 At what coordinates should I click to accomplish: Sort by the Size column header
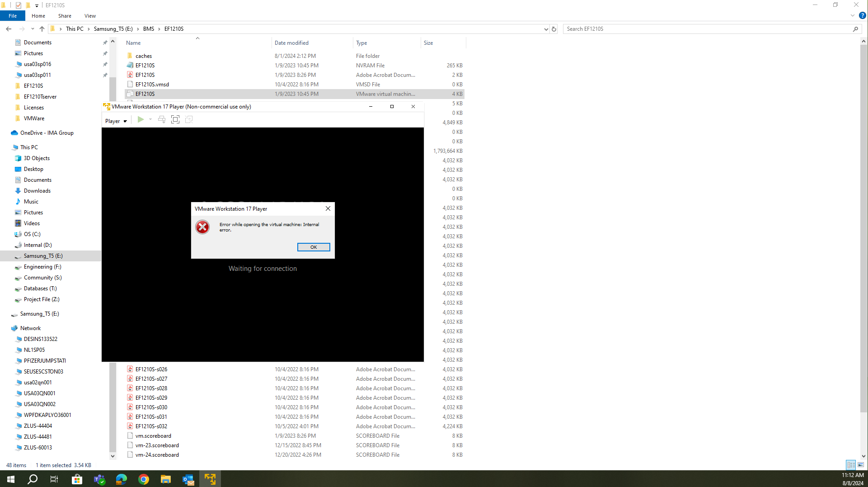pyautogui.click(x=443, y=43)
